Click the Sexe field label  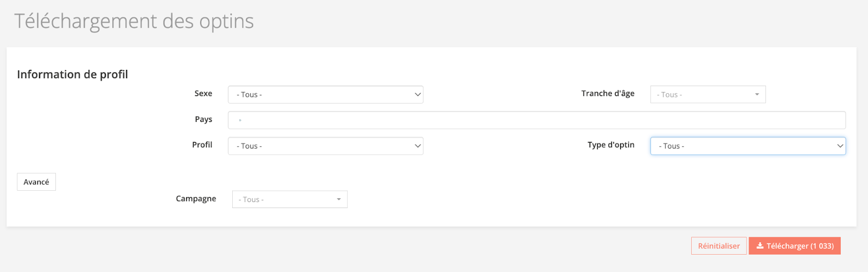[x=203, y=94]
